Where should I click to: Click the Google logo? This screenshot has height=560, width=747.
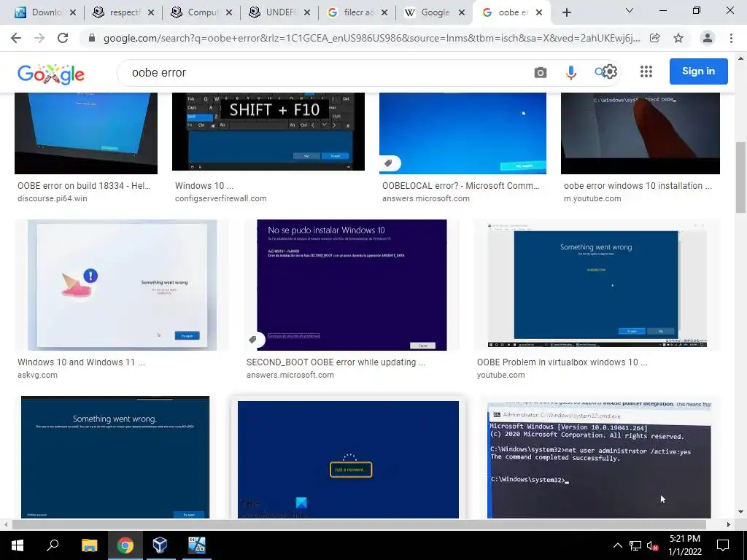pos(51,74)
